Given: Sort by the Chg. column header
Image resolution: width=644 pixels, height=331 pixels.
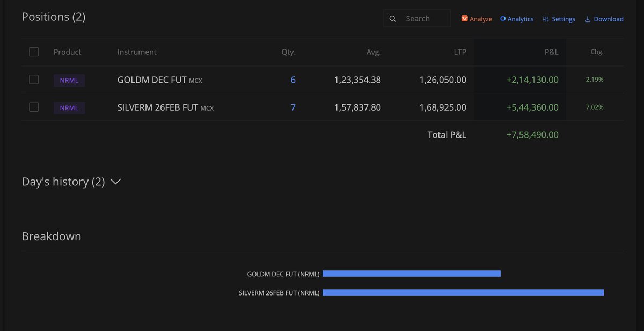Looking at the screenshot, I should click(x=597, y=52).
